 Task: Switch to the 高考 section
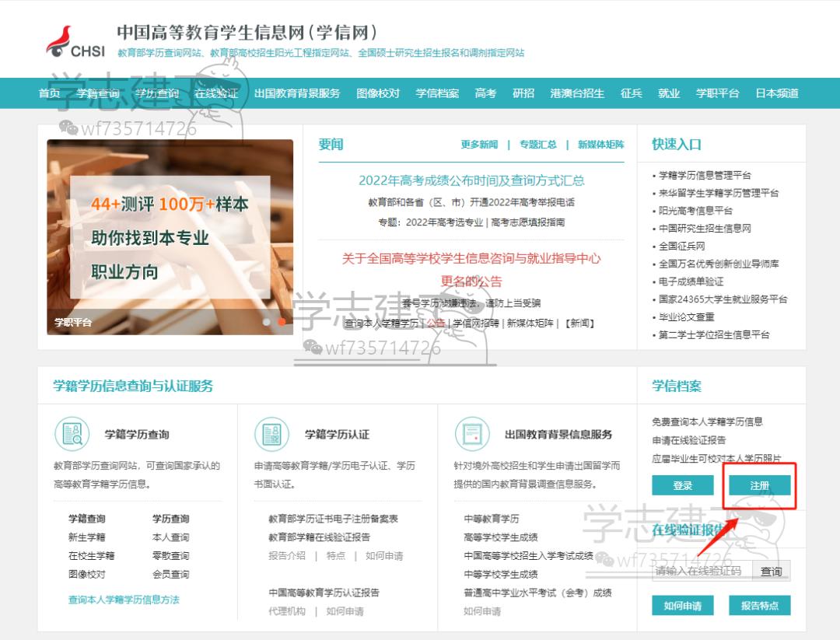coord(482,93)
